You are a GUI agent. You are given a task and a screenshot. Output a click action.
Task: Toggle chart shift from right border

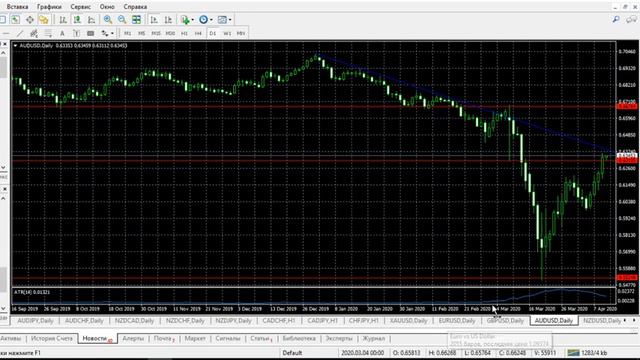coord(168,20)
